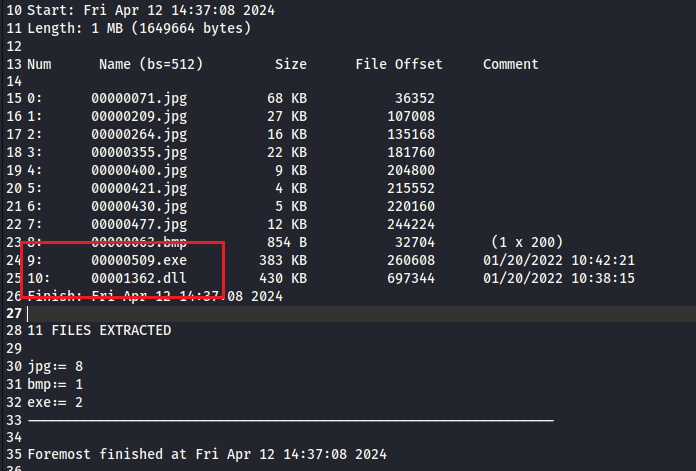This screenshot has width=696, height=471.
Task: Click the Size column header
Action: (291, 64)
